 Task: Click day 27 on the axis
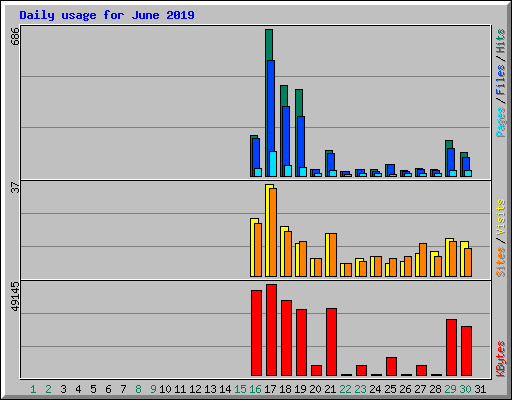coord(420,389)
